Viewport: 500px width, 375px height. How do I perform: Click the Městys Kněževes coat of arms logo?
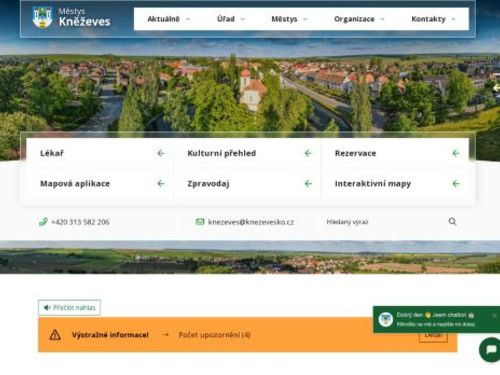pyautogui.click(x=42, y=17)
